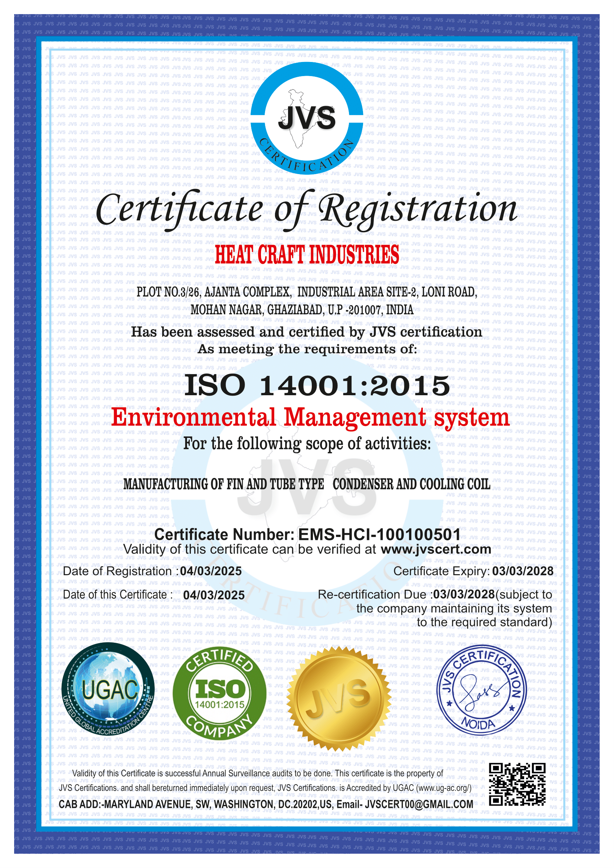This screenshot has width=614, height=868.
Task: Click the JVS Certification Noida signature stamp
Action: tap(481, 691)
